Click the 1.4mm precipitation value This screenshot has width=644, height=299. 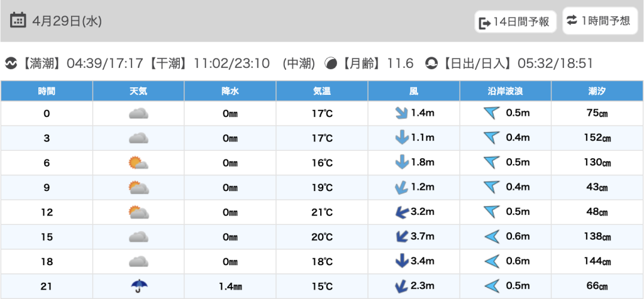click(230, 286)
